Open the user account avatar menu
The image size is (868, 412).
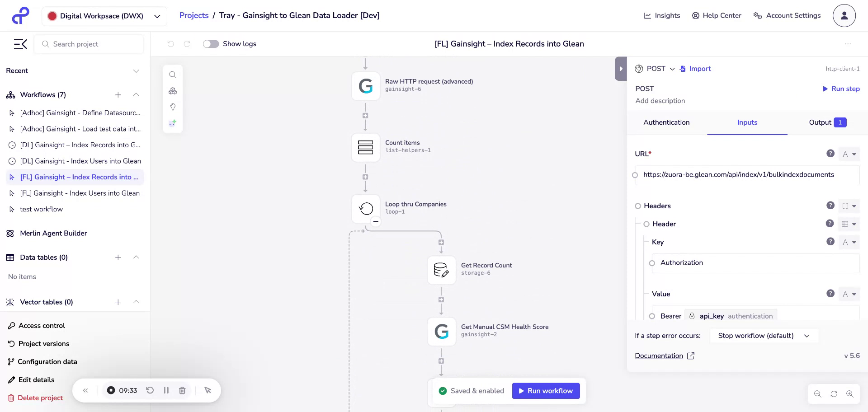tap(844, 15)
